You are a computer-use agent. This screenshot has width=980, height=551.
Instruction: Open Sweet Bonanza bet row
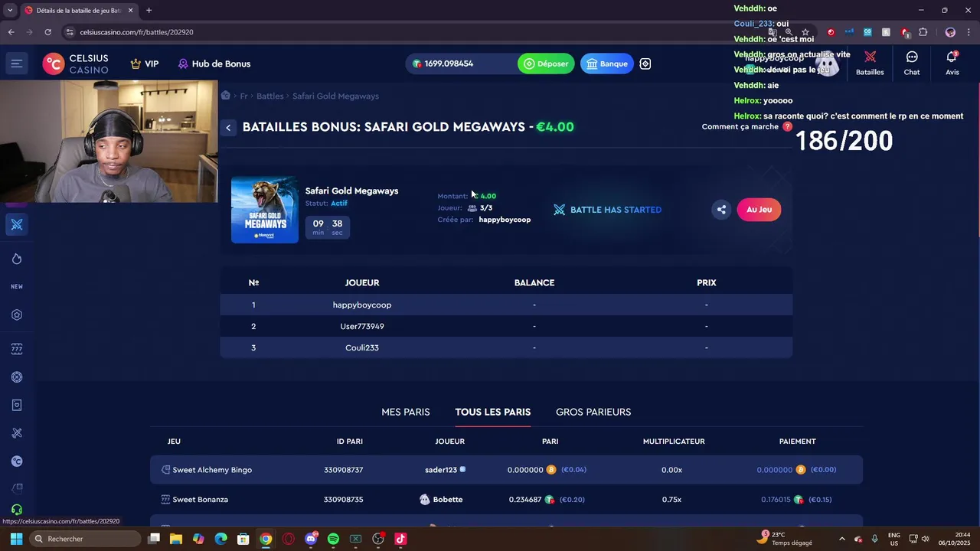point(506,500)
